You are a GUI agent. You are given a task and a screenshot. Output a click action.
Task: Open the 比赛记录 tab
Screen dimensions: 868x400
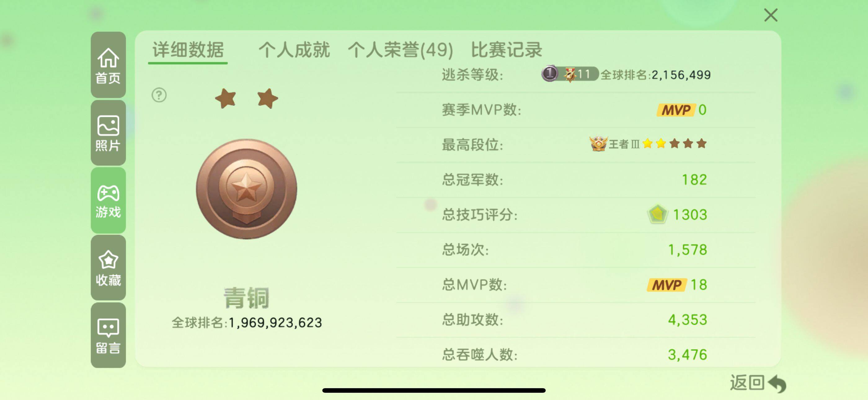[507, 50]
